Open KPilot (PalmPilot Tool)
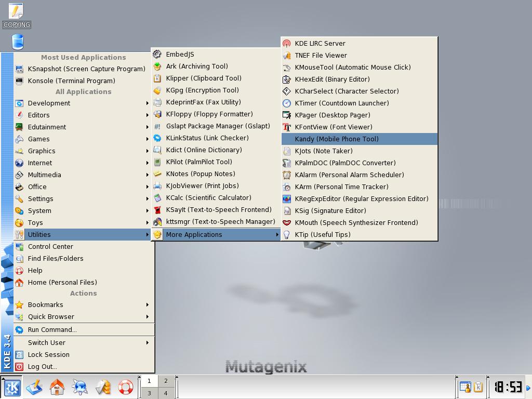 point(216,162)
